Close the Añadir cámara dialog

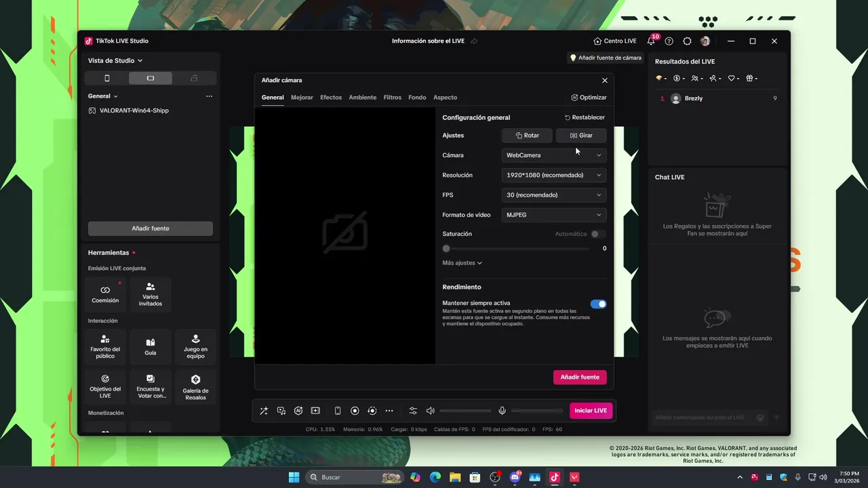pos(605,81)
